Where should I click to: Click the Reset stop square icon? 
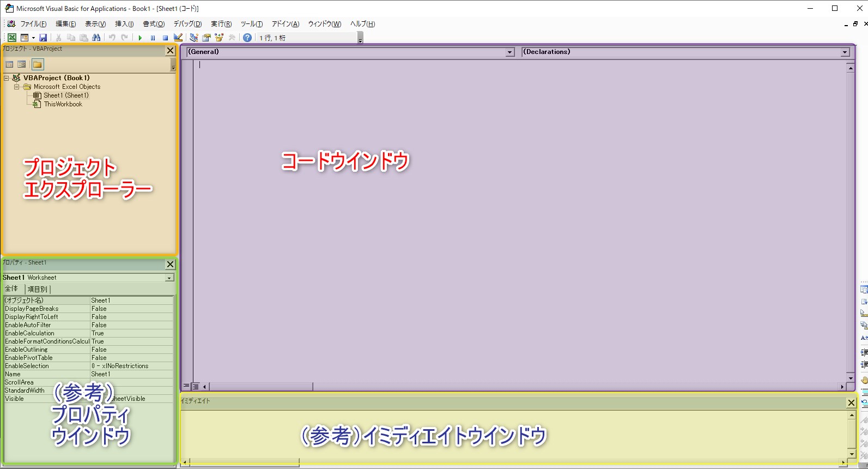tap(165, 38)
